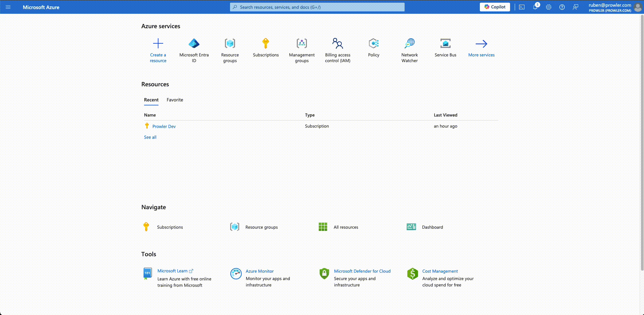Open the Resource groups service
644x315 pixels.
point(230,44)
